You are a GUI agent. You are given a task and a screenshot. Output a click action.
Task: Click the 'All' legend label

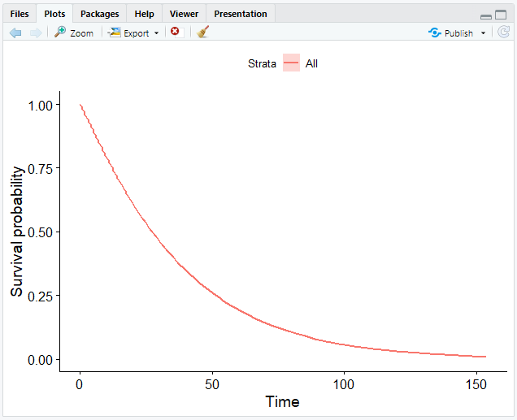point(311,63)
